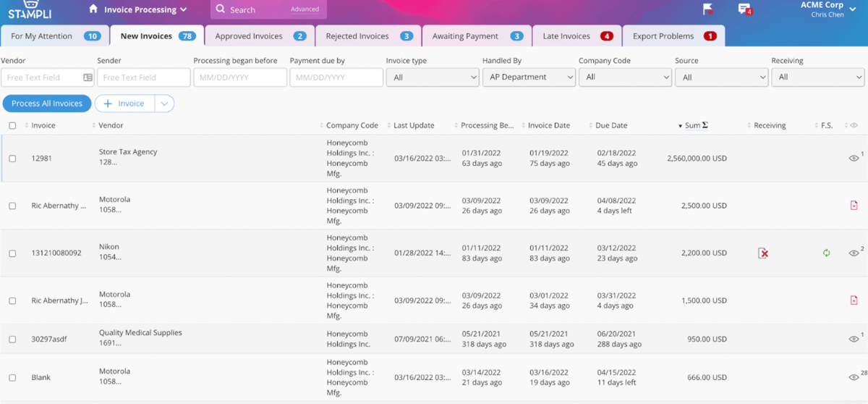Check the box for invoice 131210080092
Screen dimensions: 868x404
pos(12,253)
